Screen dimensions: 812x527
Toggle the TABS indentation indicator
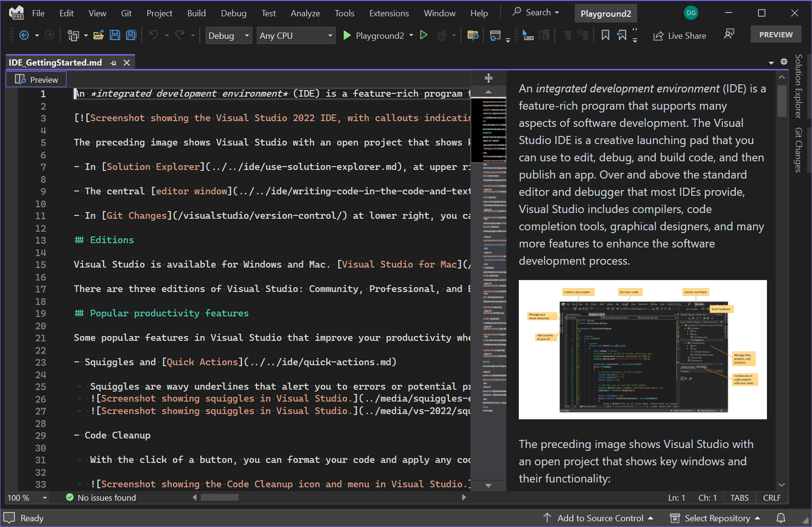tap(739, 497)
